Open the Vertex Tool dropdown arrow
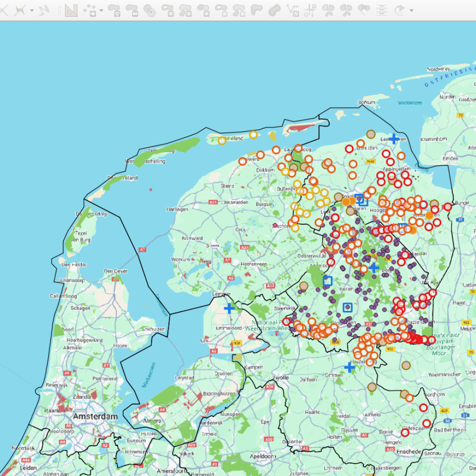The height and width of the screenshot is (476, 476). [x=32, y=10]
